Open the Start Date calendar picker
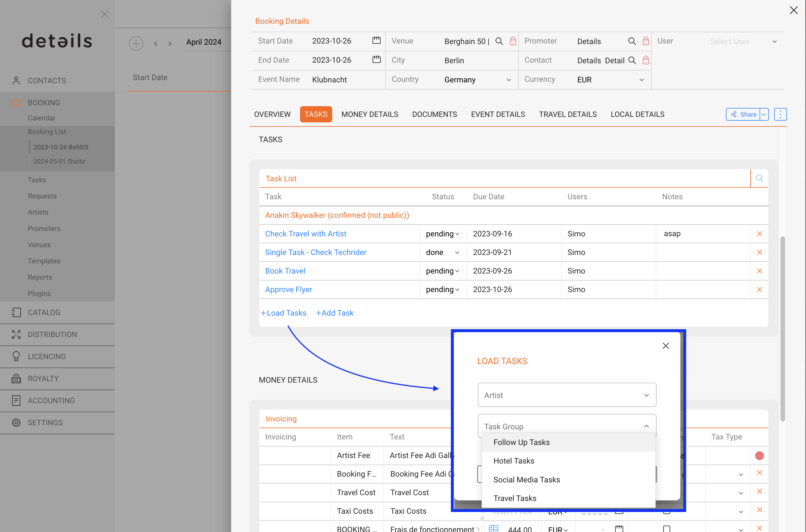 pyautogui.click(x=376, y=41)
